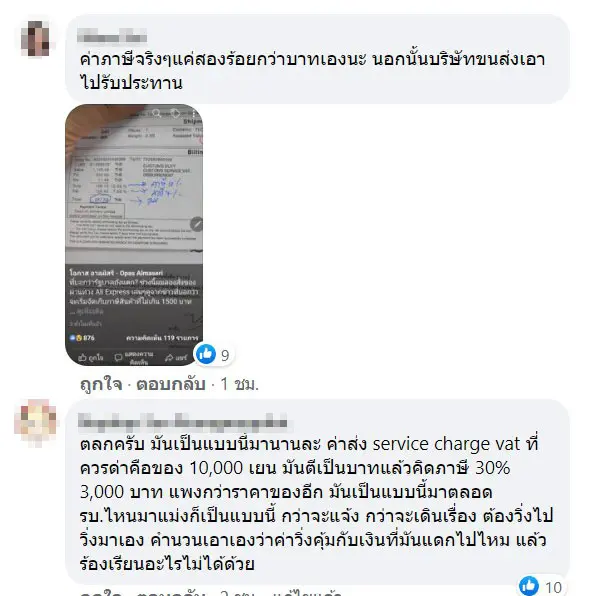This screenshot has width=604, height=596.
Task: Click the thumbs-up ถูกใจ icon inside photo
Action: [82, 358]
